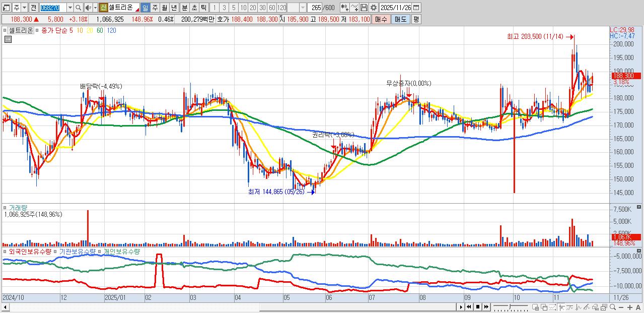Image resolution: width=644 pixels, height=313 pixels.
Task: Click the volume pane right scale box button
Action: coord(639,207)
